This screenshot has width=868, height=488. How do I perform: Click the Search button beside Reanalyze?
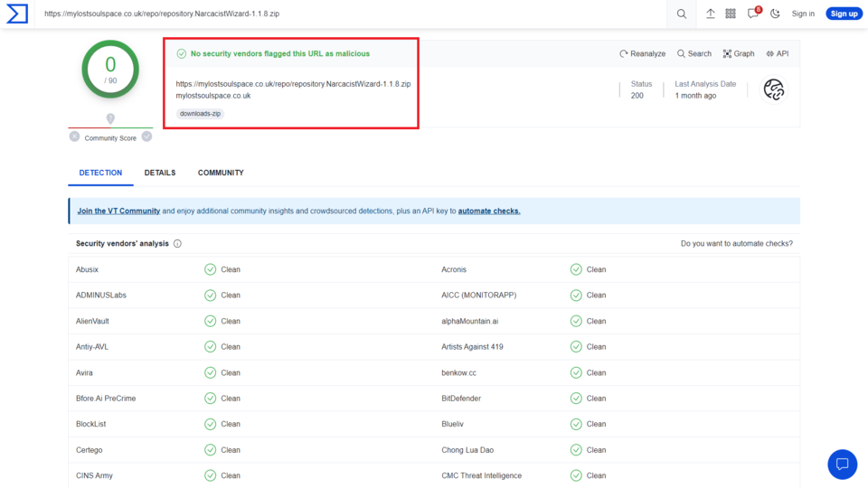(x=694, y=53)
